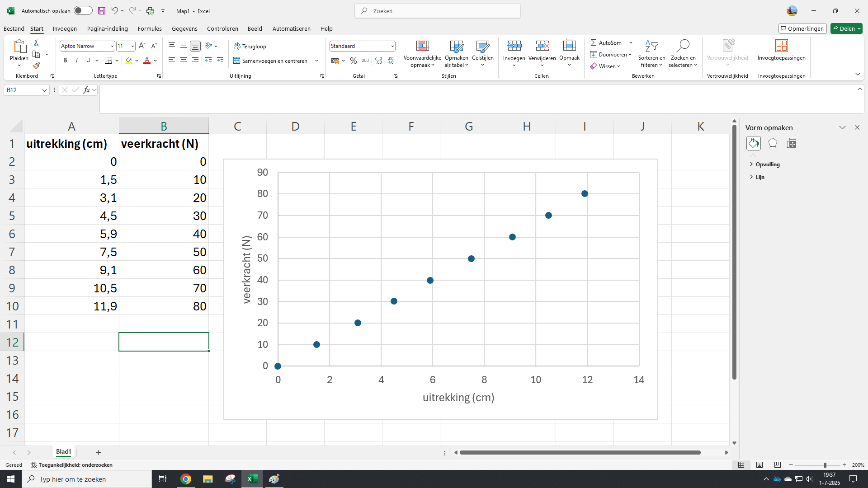Expand the Lijn section
Screen dimensions: 868x488
coord(759,177)
